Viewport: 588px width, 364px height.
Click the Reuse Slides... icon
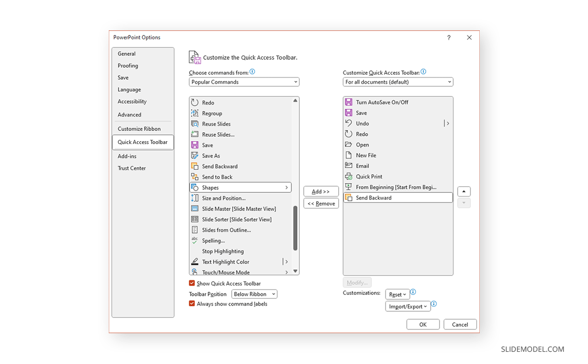pyautogui.click(x=195, y=134)
